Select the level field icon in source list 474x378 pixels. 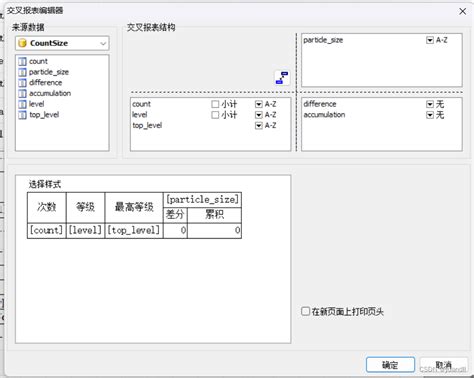coord(22,104)
